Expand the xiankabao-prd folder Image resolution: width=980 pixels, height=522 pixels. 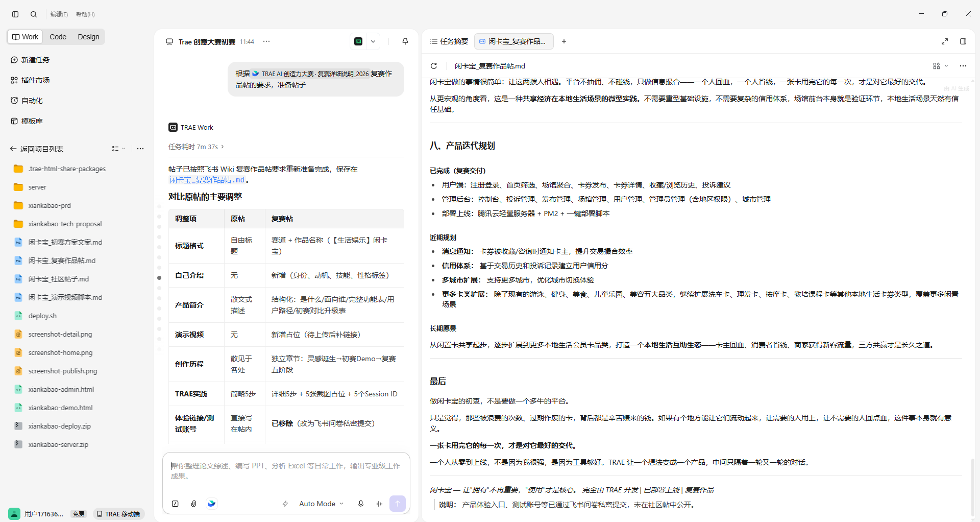[x=50, y=205]
